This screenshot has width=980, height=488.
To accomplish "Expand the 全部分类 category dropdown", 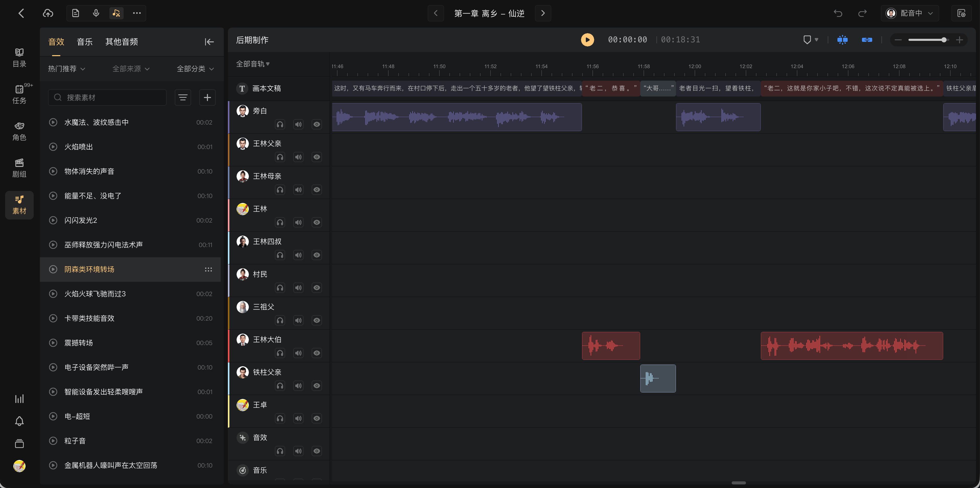I will [195, 69].
